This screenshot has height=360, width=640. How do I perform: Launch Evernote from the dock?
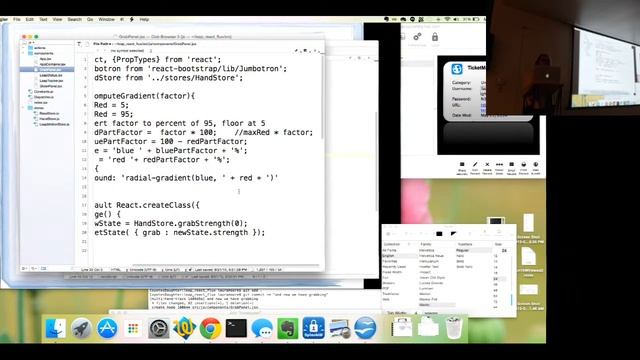click(288, 329)
